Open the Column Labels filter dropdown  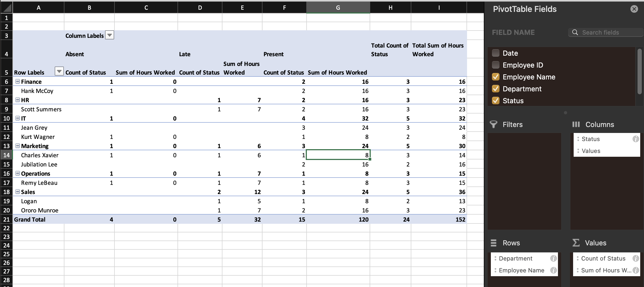point(110,35)
